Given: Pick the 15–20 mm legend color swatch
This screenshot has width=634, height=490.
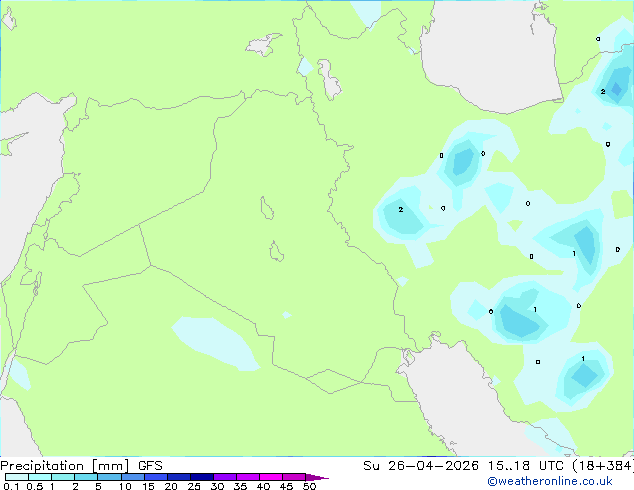Looking at the screenshot, I should 156,477.
